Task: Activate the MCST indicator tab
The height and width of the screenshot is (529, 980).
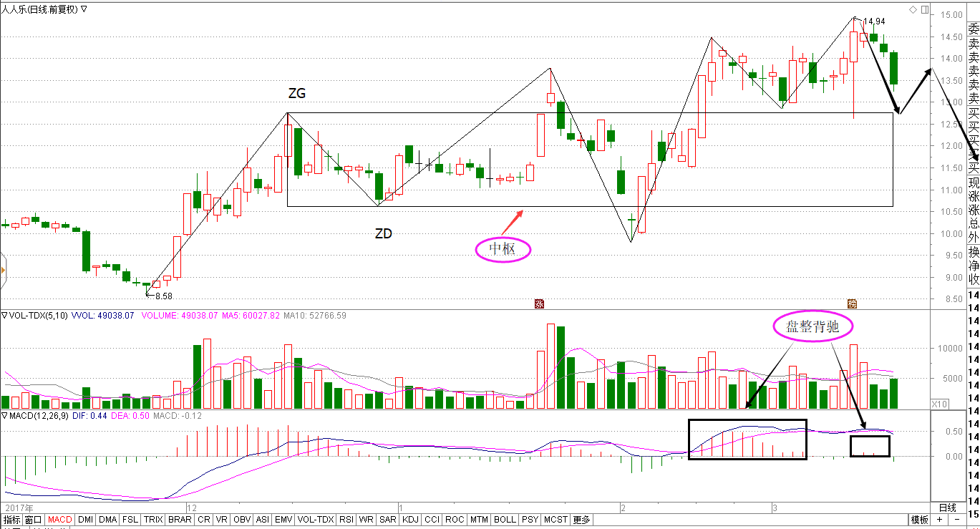Action: click(556, 520)
